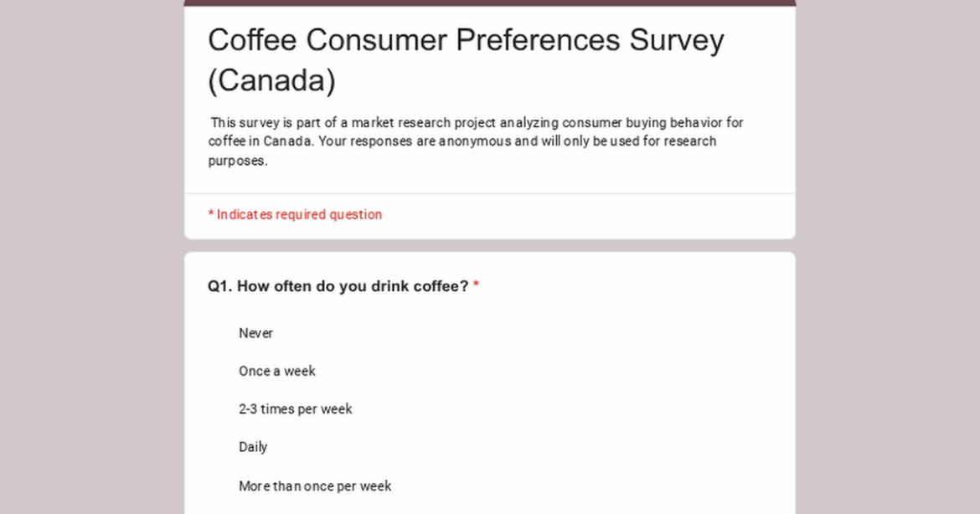
Task: Click the Q1 question heading text
Action: coord(335,285)
